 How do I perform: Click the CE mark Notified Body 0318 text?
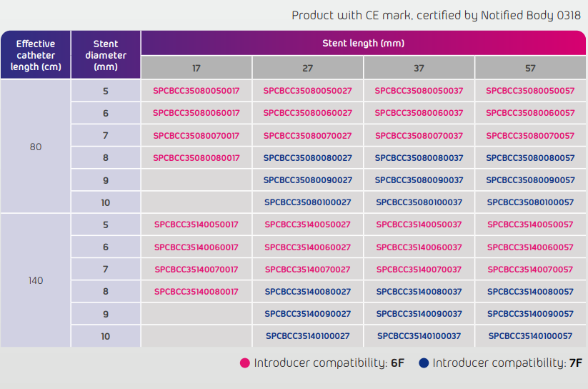click(436, 16)
